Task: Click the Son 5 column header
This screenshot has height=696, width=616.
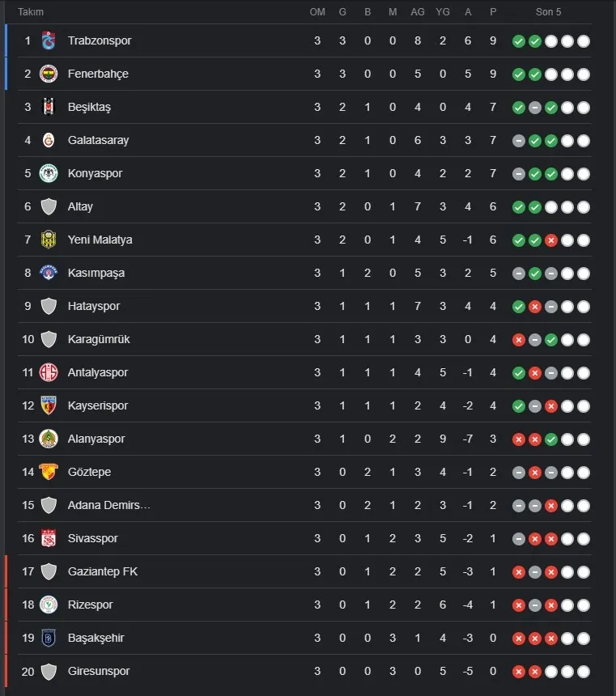Action: (x=548, y=12)
